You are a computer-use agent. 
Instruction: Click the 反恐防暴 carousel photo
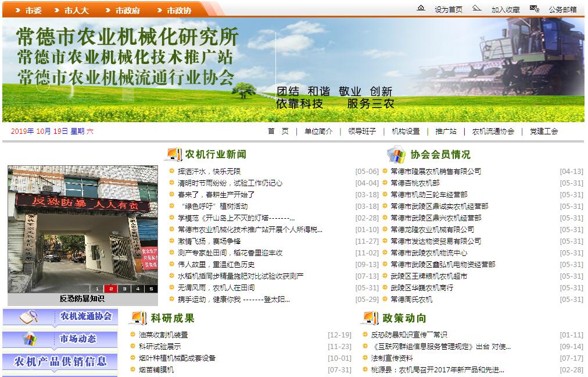(x=83, y=227)
